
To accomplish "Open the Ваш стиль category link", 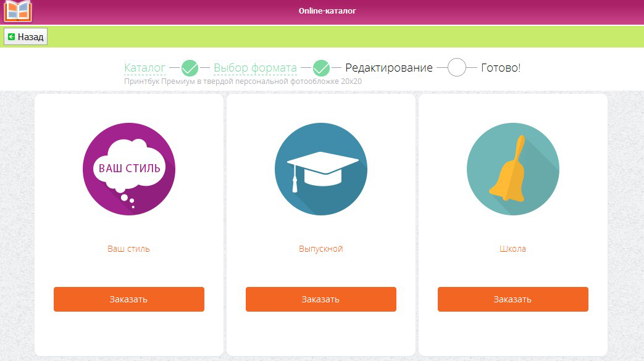I will [x=128, y=249].
